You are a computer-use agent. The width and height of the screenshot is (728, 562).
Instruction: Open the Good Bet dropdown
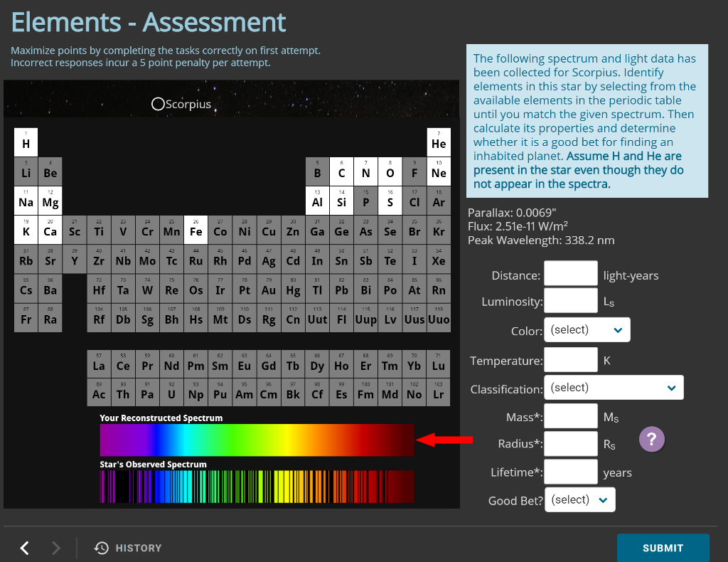point(579,499)
